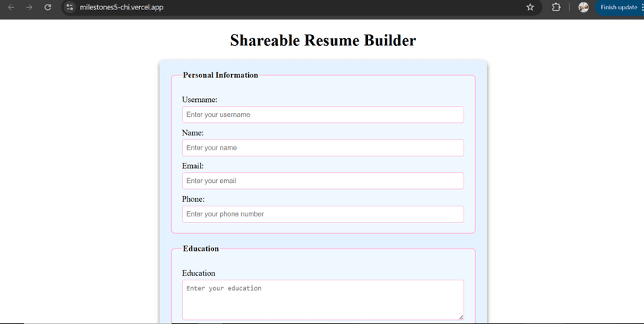The height and width of the screenshot is (324, 644).
Task: Go forward in browser history
Action: 29,8
